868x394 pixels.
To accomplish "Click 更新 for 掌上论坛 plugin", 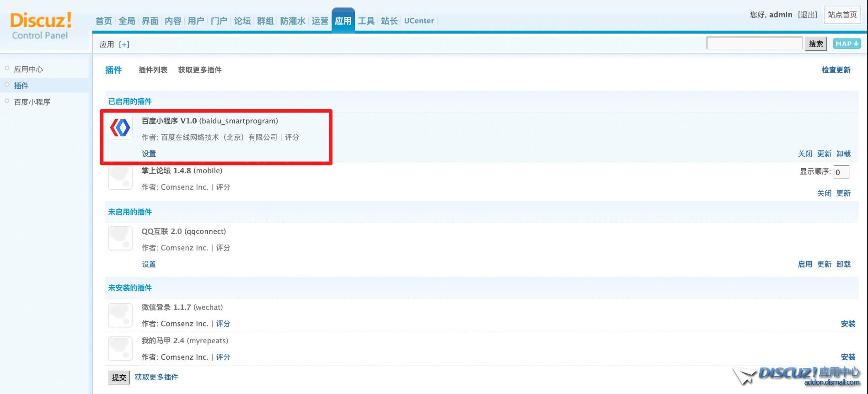I will [x=844, y=193].
